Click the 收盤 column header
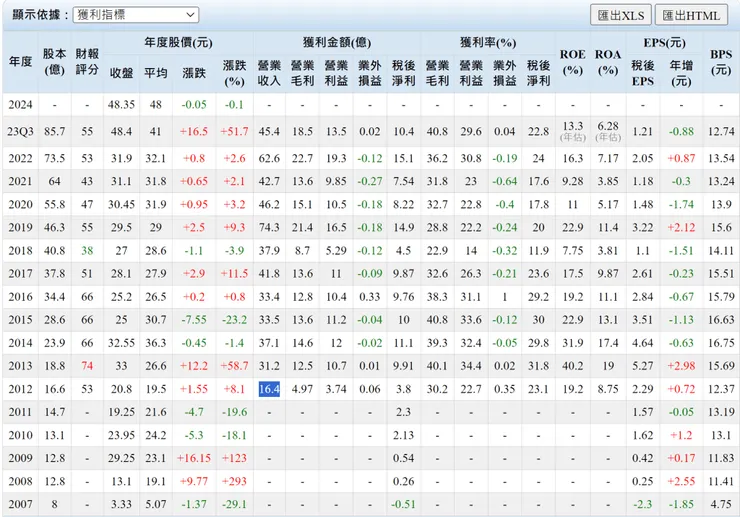 click(x=121, y=73)
